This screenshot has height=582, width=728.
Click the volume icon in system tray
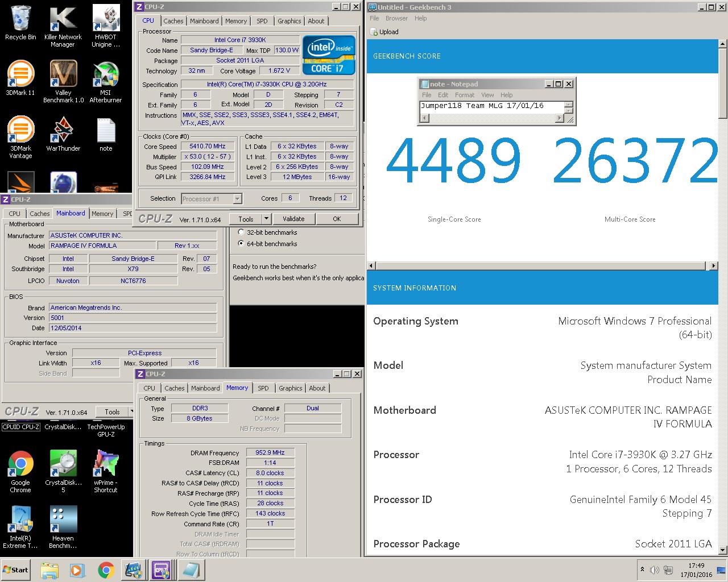[x=654, y=569]
